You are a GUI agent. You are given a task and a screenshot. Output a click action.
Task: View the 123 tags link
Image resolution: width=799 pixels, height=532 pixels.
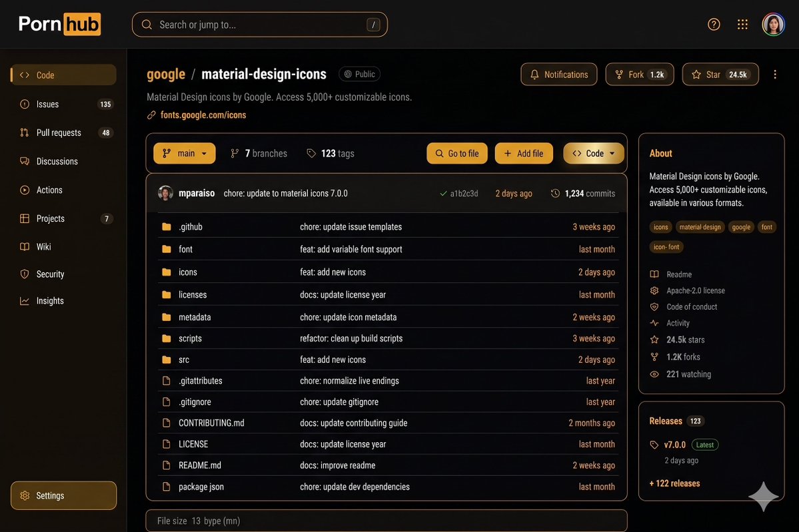coord(331,153)
